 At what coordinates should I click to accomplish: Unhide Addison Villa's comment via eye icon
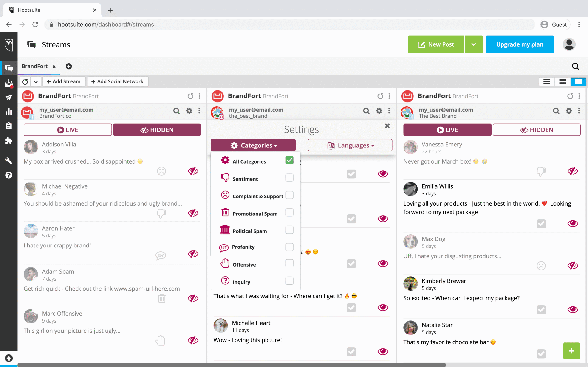point(193,171)
